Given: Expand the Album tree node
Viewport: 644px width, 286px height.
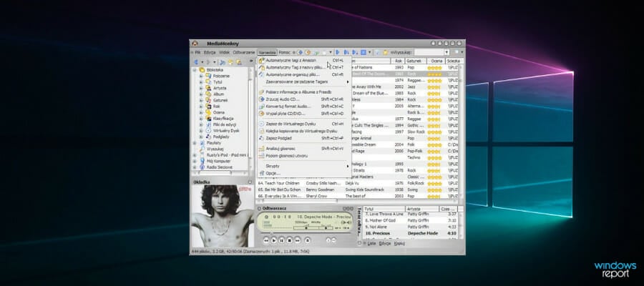Looking at the screenshot, I should click(201, 94).
